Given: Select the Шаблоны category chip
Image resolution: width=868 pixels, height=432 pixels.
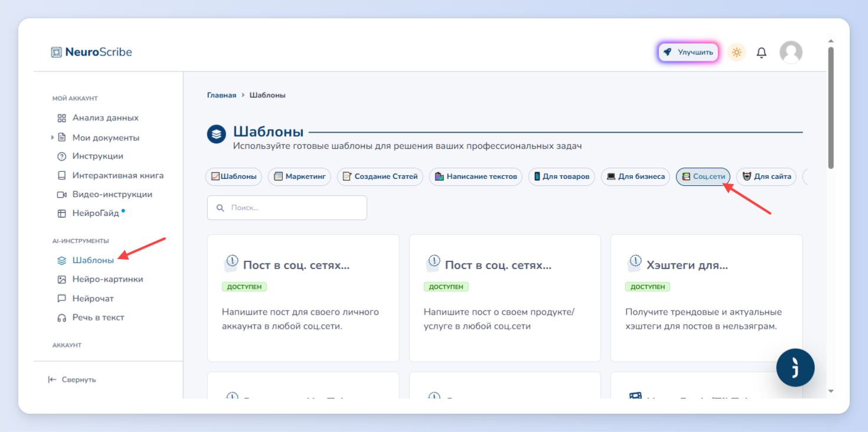Looking at the screenshot, I should tap(234, 176).
